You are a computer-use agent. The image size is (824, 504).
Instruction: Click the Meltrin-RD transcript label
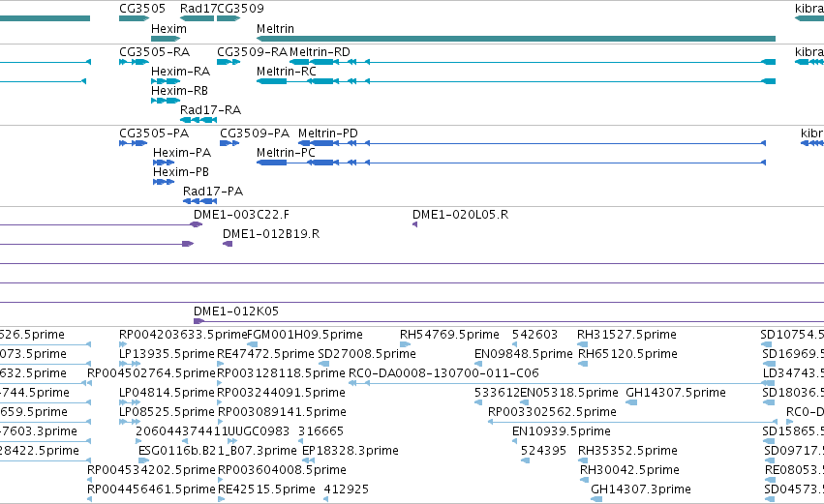[320, 52]
